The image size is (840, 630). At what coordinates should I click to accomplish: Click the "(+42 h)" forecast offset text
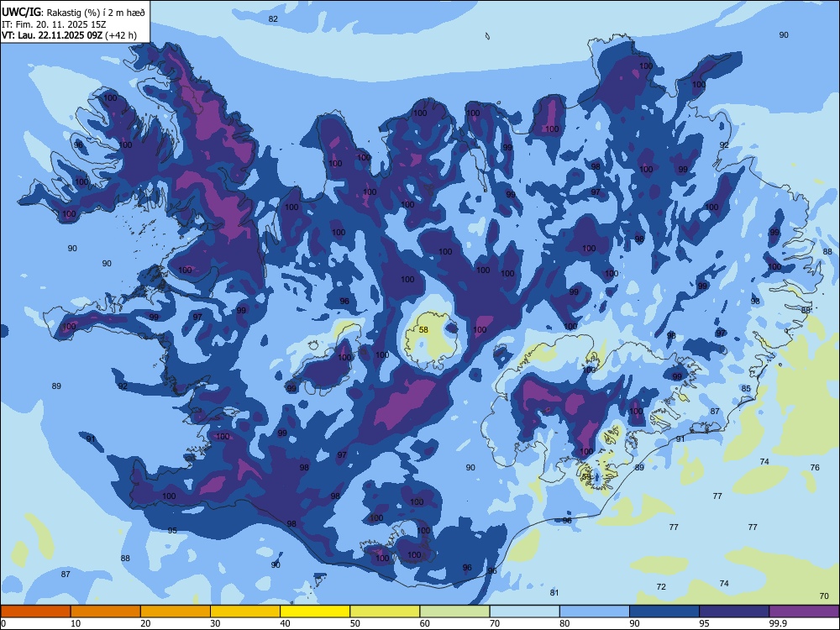pos(121,36)
